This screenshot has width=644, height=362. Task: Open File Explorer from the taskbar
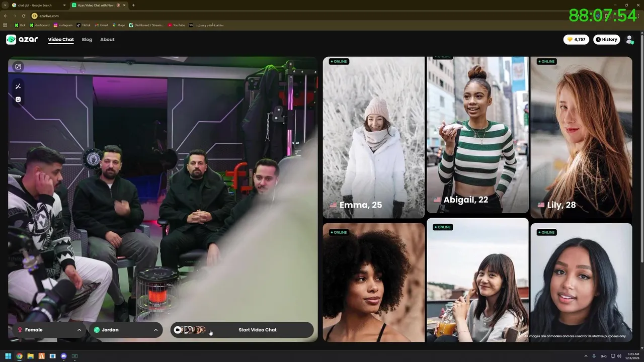[30, 356]
